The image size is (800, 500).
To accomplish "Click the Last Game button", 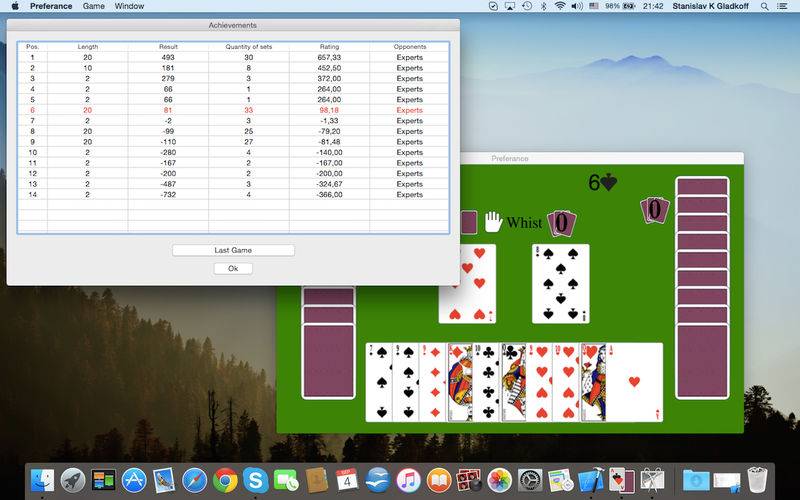I will [x=233, y=250].
